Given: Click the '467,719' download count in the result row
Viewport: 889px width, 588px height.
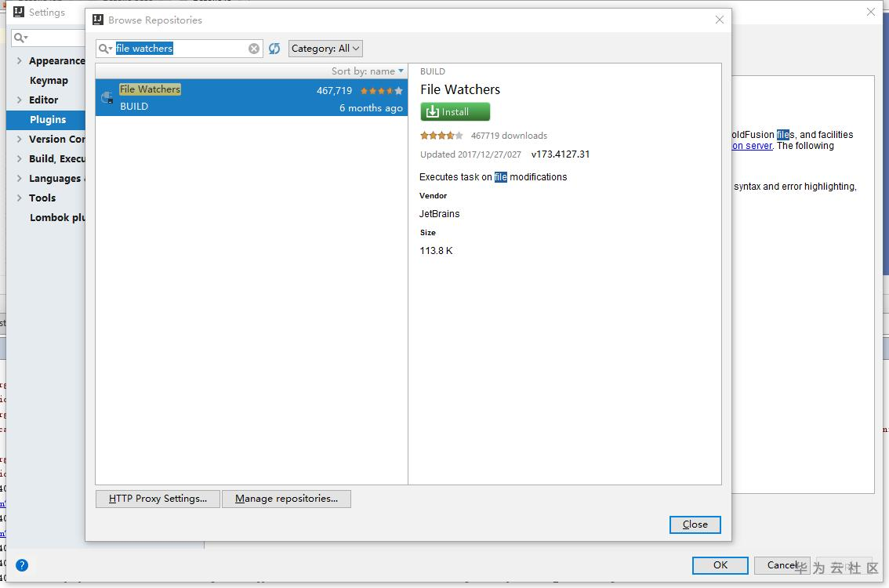Looking at the screenshot, I should pos(334,91).
